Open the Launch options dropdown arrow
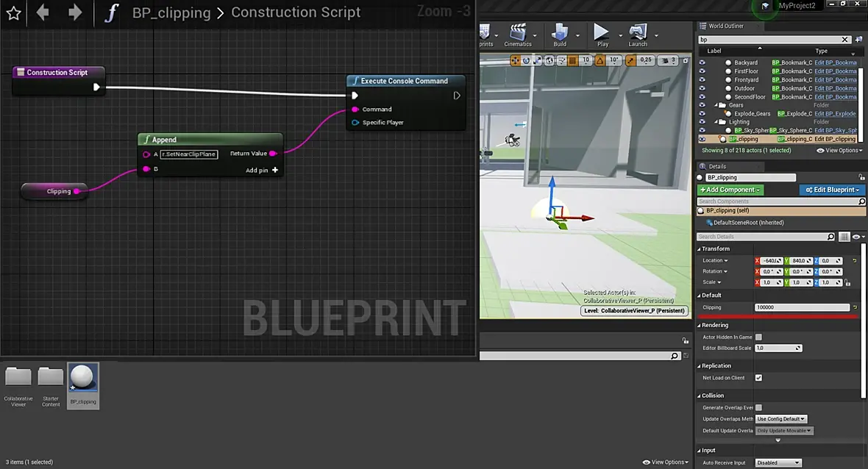868x469 pixels. click(x=656, y=35)
